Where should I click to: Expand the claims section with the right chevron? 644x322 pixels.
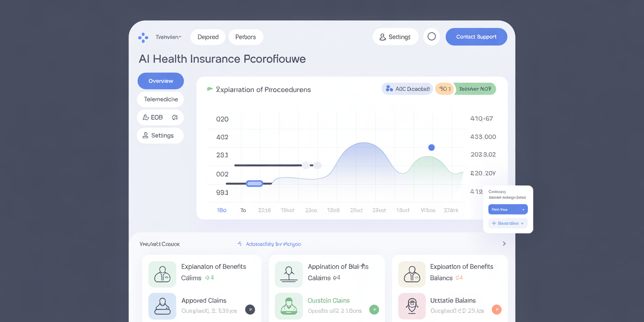(504, 244)
